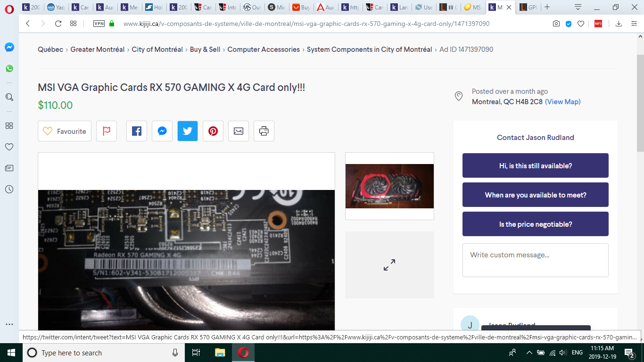Print this ad
The height and width of the screenshot is (362, 644).
point(264,131)
